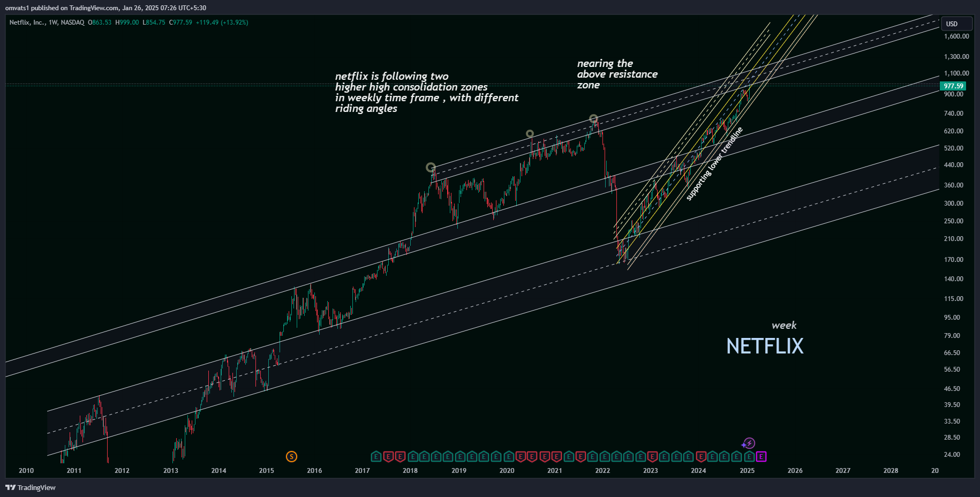980x497 pixels.
Task: Select the circle marker at the 2018 peak
Action: [x=431, y=168]
